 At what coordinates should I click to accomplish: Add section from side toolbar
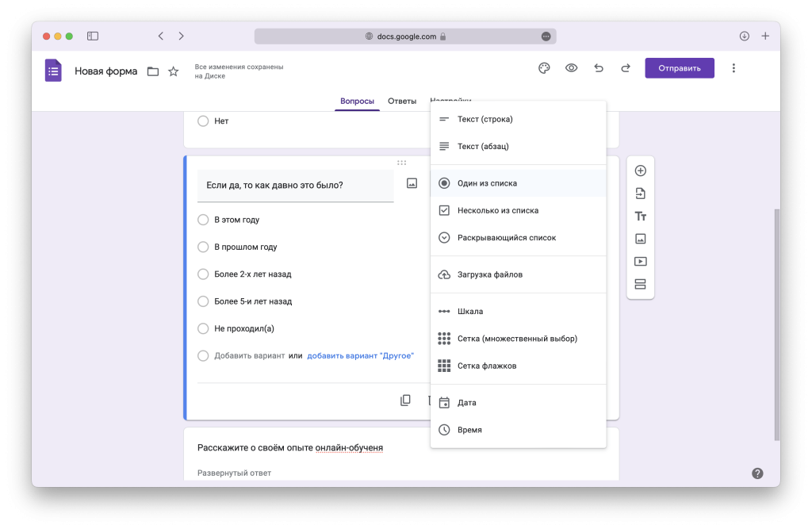(x=641, y=284)
